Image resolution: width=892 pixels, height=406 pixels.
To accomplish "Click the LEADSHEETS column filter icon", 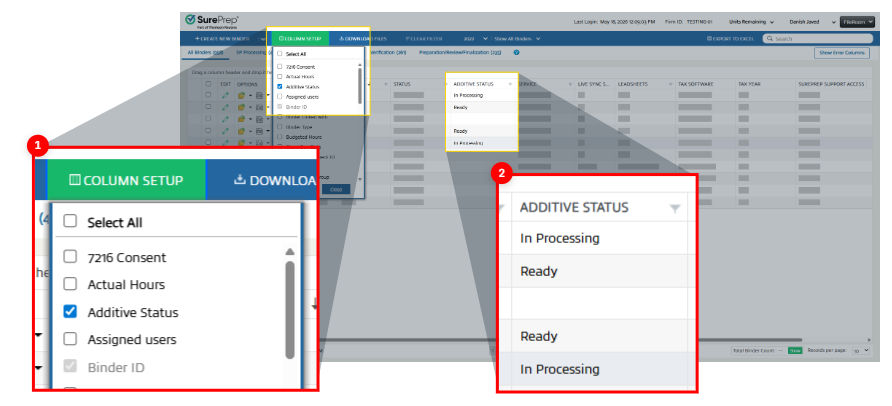I will tap(670, 84).
